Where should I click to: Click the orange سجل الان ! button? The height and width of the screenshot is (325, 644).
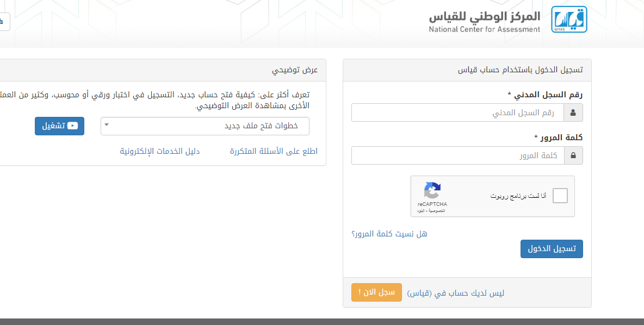[x=376, y=292]
